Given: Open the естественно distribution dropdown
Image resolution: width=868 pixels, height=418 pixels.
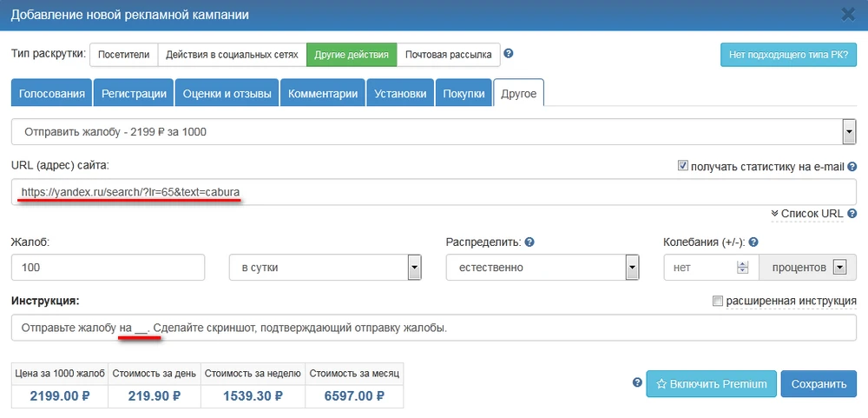Looking at the screenshot, I should [632, 268].
